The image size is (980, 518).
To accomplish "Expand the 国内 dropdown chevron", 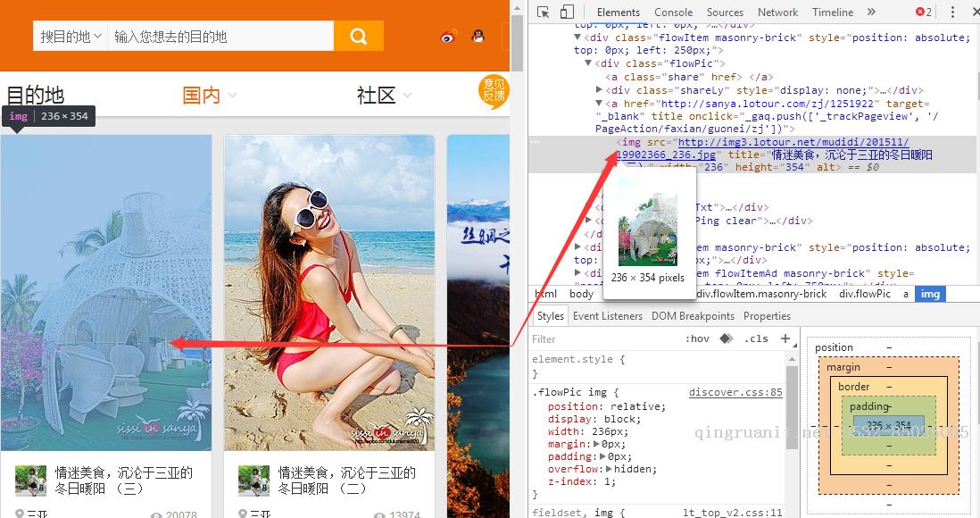I will pyautogui.click(x=230, y=95).
